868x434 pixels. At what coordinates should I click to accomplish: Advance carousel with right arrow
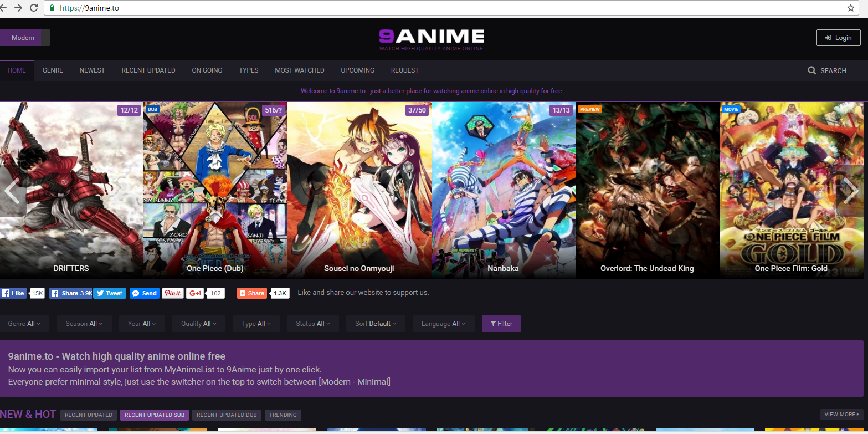tap(851, 191)
